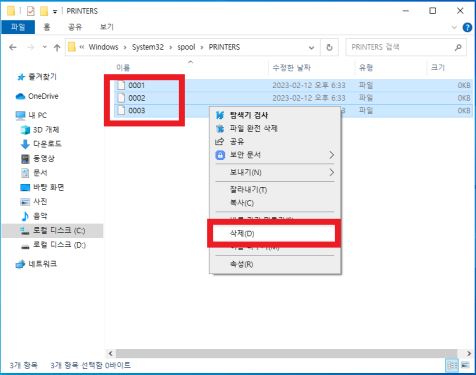This screenshot has width=476, height=375.
Task: Open recent locations dropdown arrow
Action: pos(45,47)
